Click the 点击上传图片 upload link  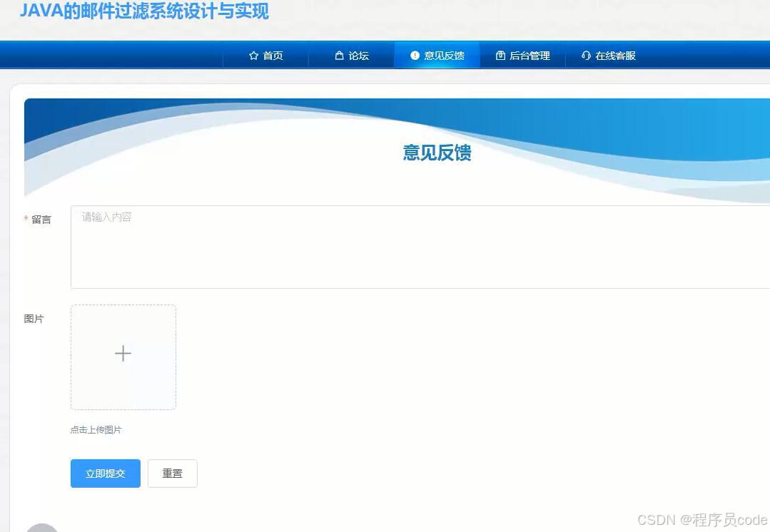96,429
